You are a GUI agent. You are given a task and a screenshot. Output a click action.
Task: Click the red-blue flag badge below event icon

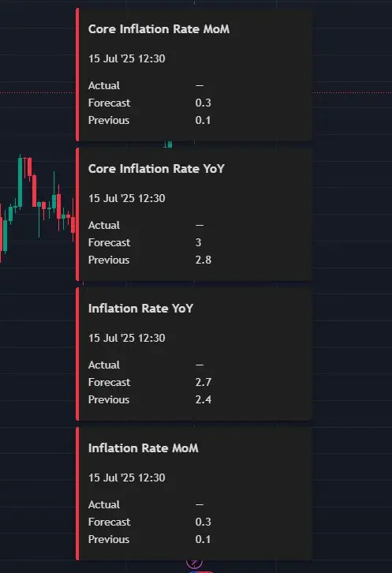pyautogui.click(x=200, y=571)
